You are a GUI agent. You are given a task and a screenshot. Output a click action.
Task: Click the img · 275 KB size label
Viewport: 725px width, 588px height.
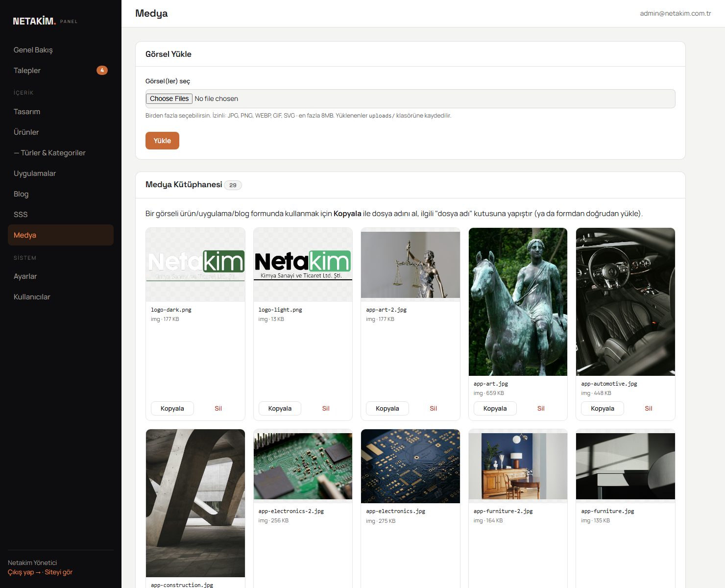pos(381,521)
